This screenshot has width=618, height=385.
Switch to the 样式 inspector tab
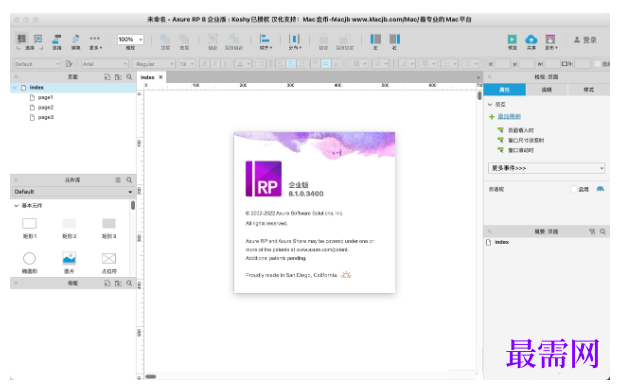click(x=588, y=90)
